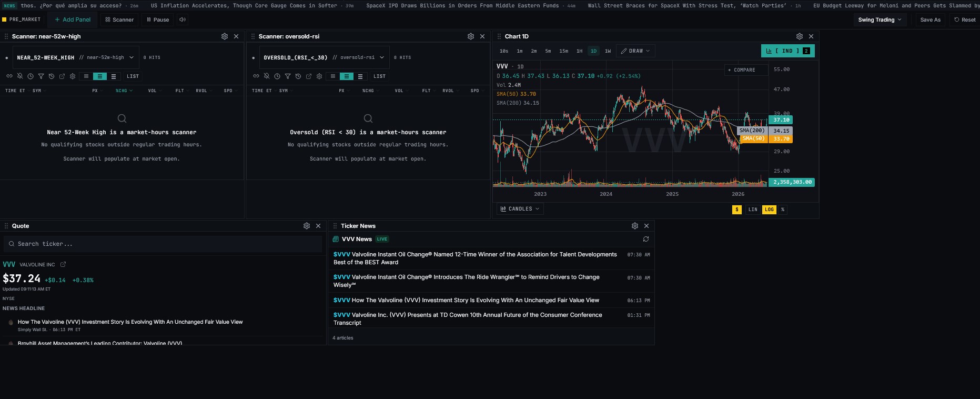Open filter funnel in oversold-rsi scanner
The width and height of the screenshot is (980, 399).
(x=288, y=76)
